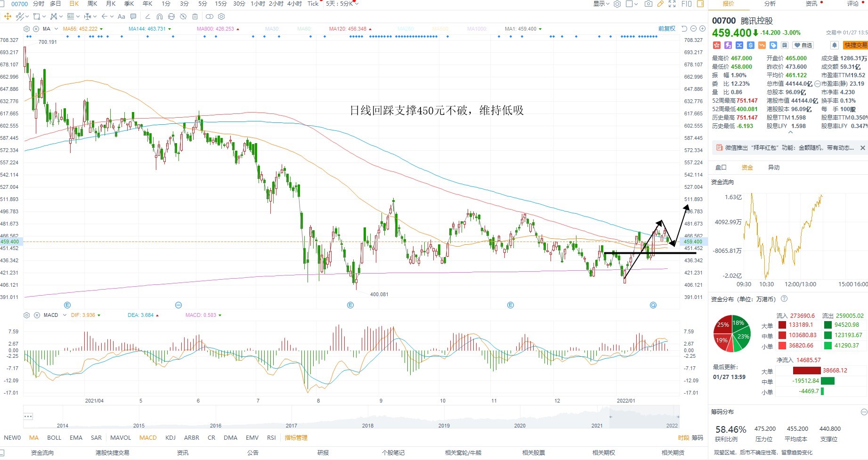Expand the 显示 display dropdown

[601, 4]
